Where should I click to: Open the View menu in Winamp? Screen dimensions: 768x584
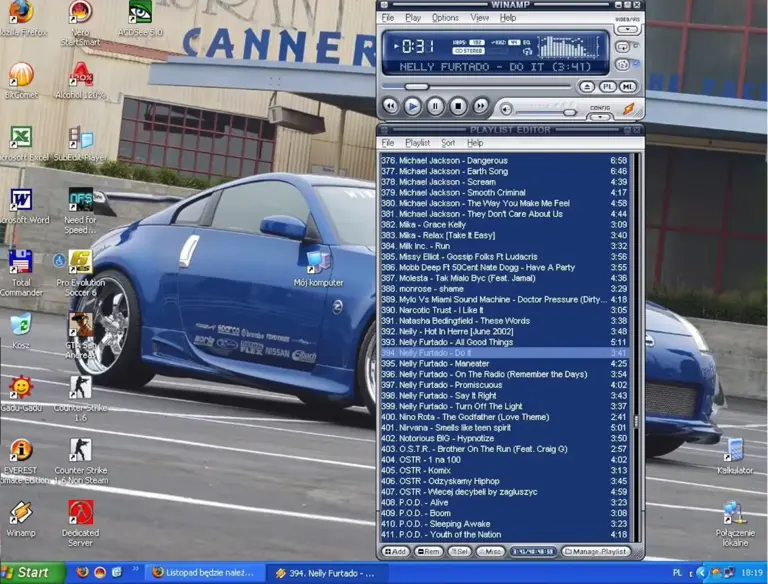click(480, 18)
